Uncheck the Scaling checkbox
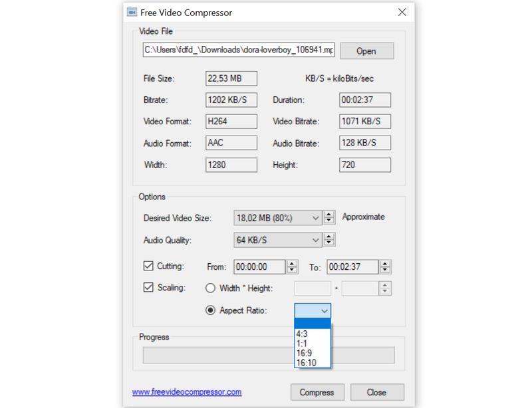The image size is (532, 408). tap(148, 288)
